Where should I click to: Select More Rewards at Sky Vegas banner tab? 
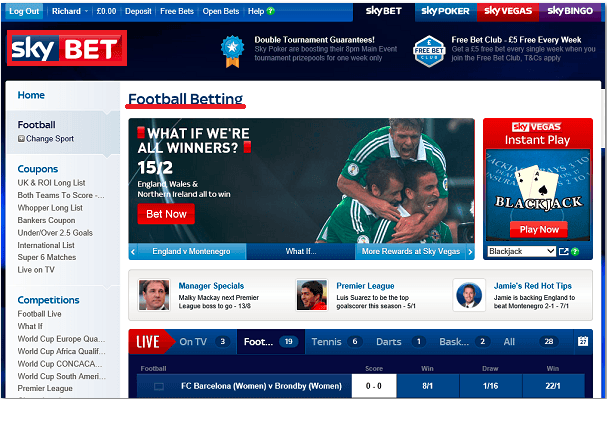click(411, 252)
